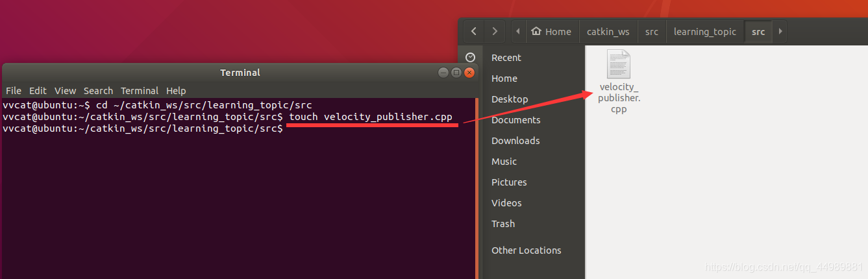Screen dimensions: 868x279
Task: Click left path-bar scroll arrow
Action: point(517,31)
